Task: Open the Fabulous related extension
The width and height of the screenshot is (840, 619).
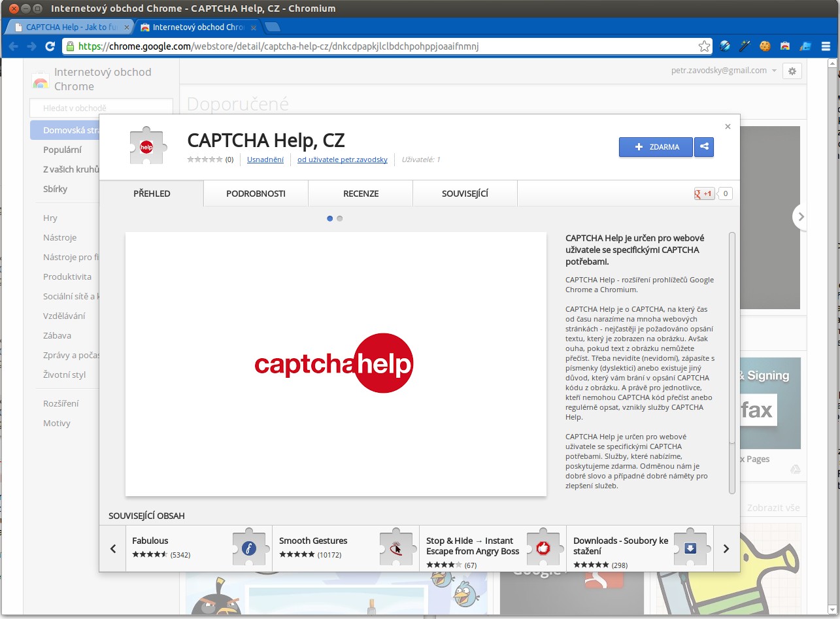Action: click(199, 548)
